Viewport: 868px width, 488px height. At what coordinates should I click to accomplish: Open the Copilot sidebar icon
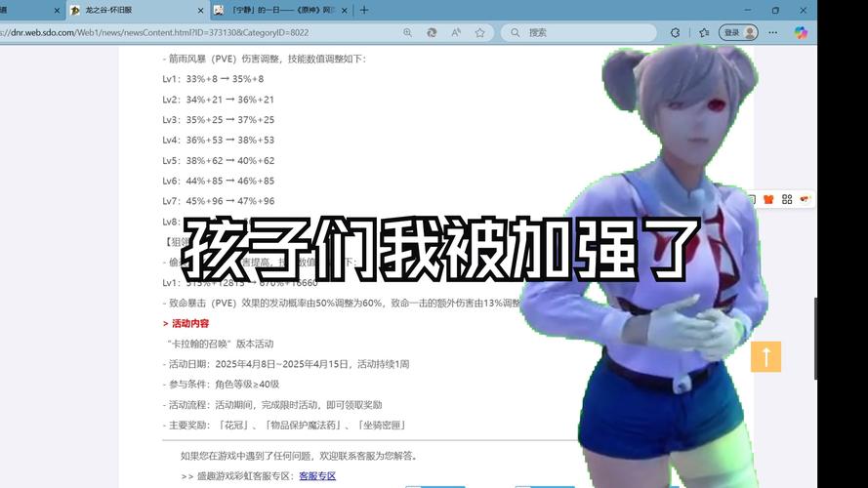801,32
